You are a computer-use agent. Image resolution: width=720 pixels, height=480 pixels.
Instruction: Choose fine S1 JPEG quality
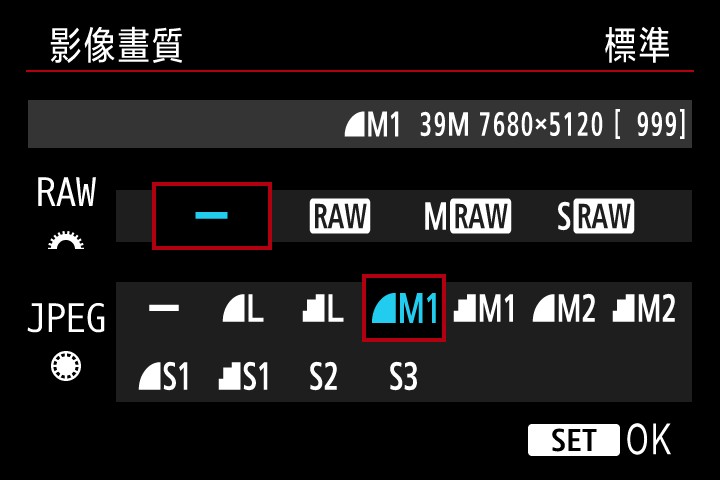(x=164, y=377)
